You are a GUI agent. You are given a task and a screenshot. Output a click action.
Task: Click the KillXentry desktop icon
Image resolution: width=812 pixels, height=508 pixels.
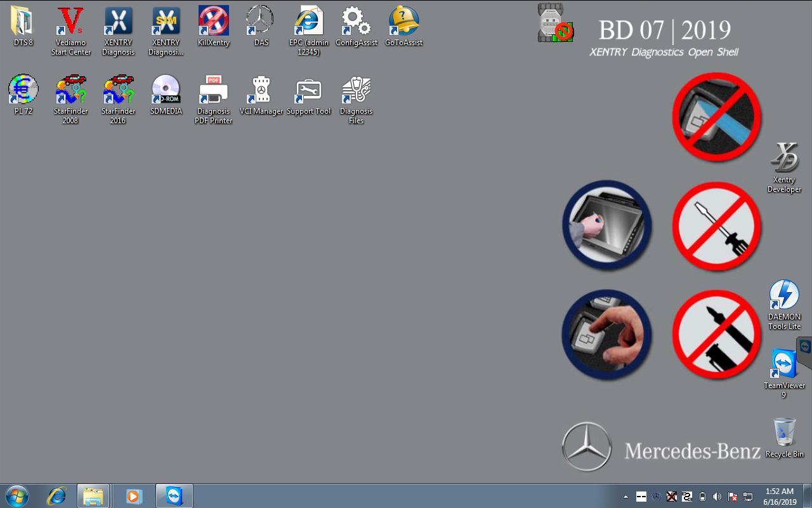pos(214,27)
